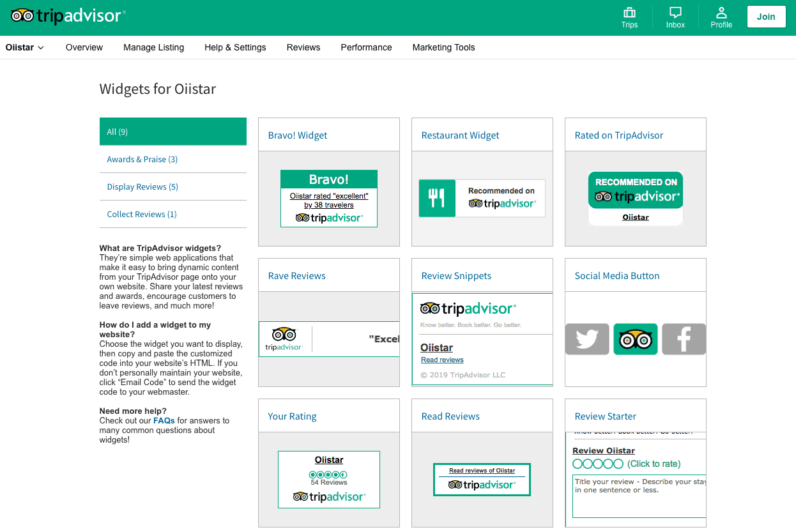
Task: Click the green Recommended on TripAdvisor badge
Action: pyautogui.click(x=636, y=190)
